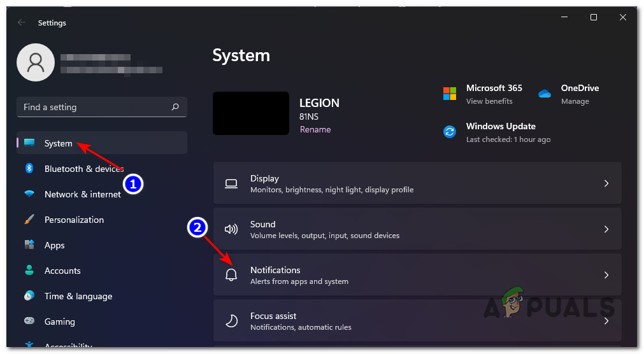
Task: Click the 81NS model text
Action: [309, 117]
